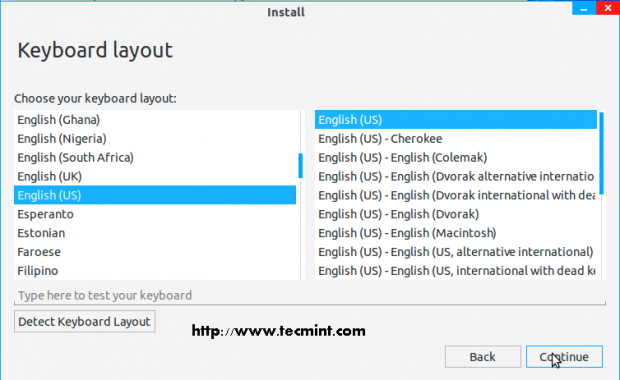Select Dvorak international with dead keys variant
Viewport: 620px width, 380px height.
pyautogui.click(x=456, y=195)
